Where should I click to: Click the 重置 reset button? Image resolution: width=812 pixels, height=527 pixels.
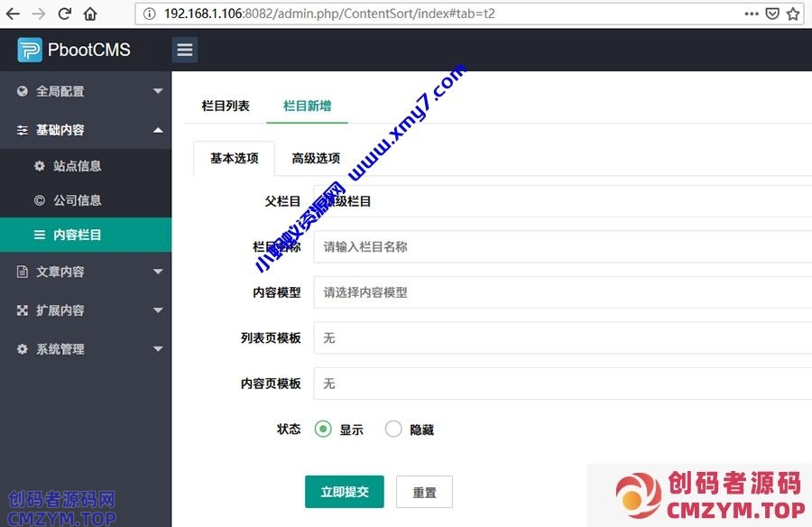point(424,492)
